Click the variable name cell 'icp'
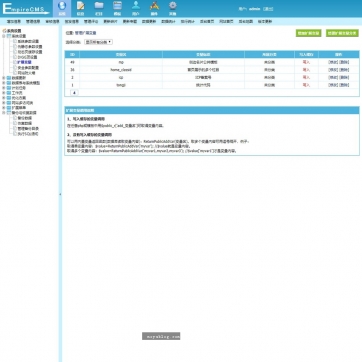The width and height of the screenshot is (362, 362). coord(121,77)
